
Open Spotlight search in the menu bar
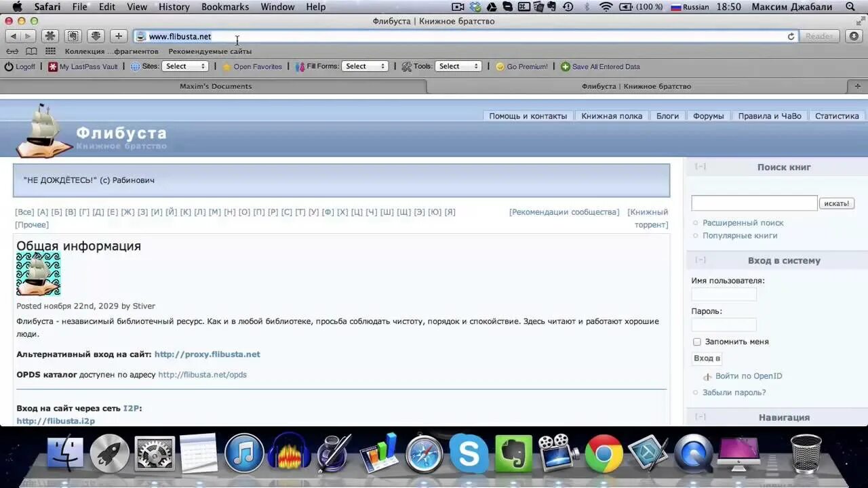pos(850,7)
